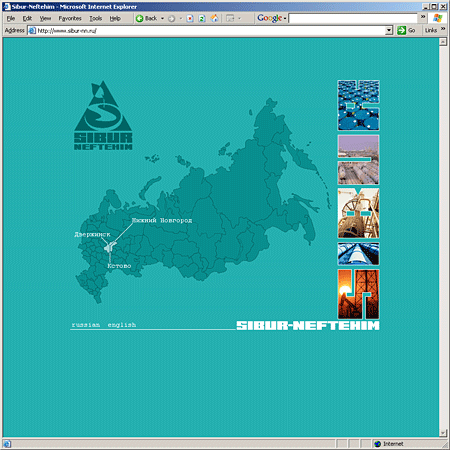Viewport: 450px width, 450px height.
Task: Expand the Google toolbar overflow chevron
Action: pos(423,17)
